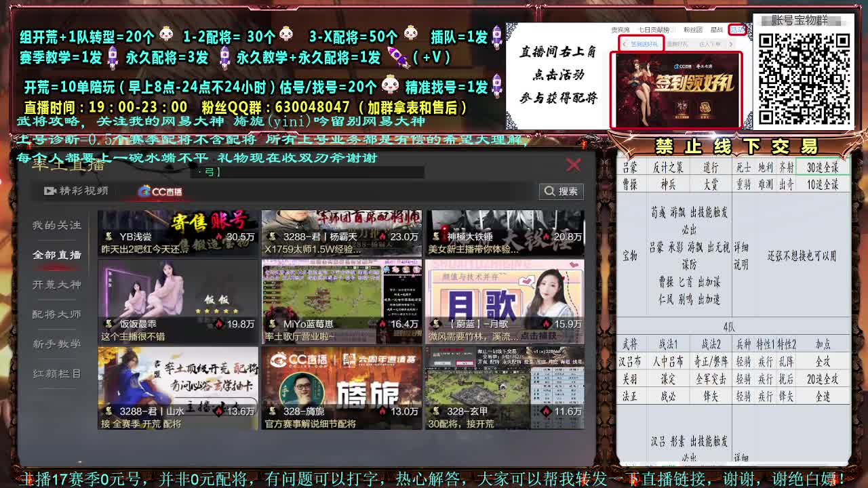This screenshot has width=868, height=488.
Task: Click the flame icon beside 23.0万
Action: pos(382,237)
